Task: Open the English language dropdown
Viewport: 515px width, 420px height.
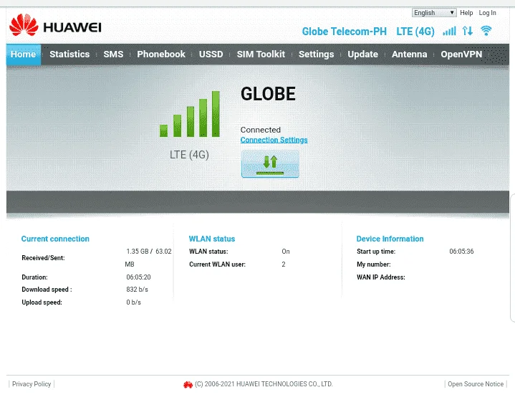Action: click(434, 12)
